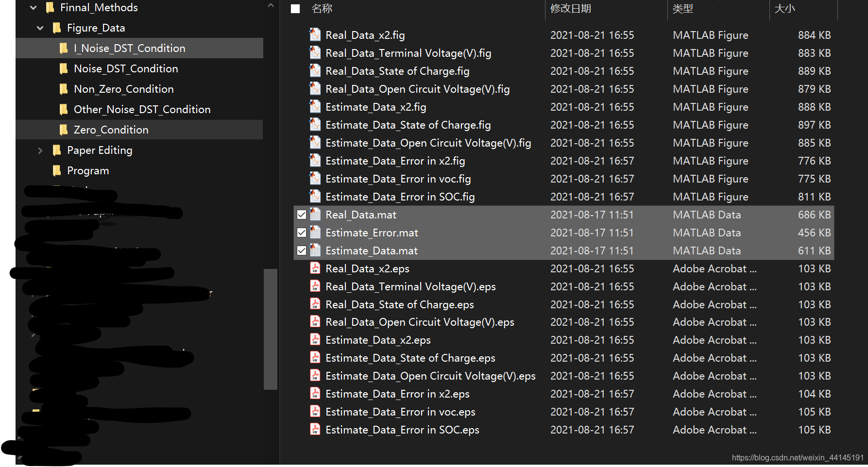
Task: Uncheck the Estimate_Error.mat checkbox
Action: 302,233
